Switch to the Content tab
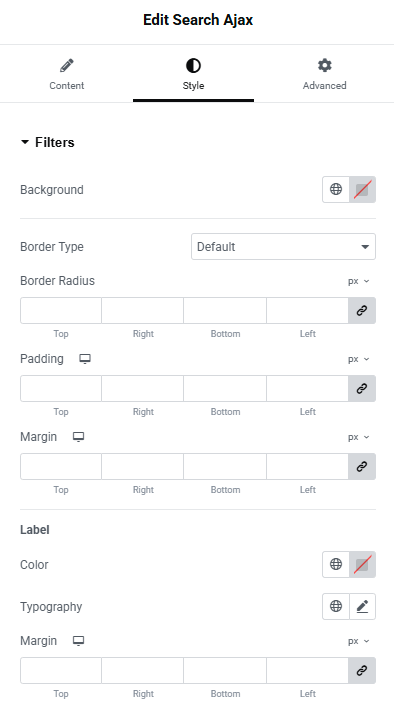Image resolution: width=394 pixels, height=714 pixels. [x=67, y=75]
